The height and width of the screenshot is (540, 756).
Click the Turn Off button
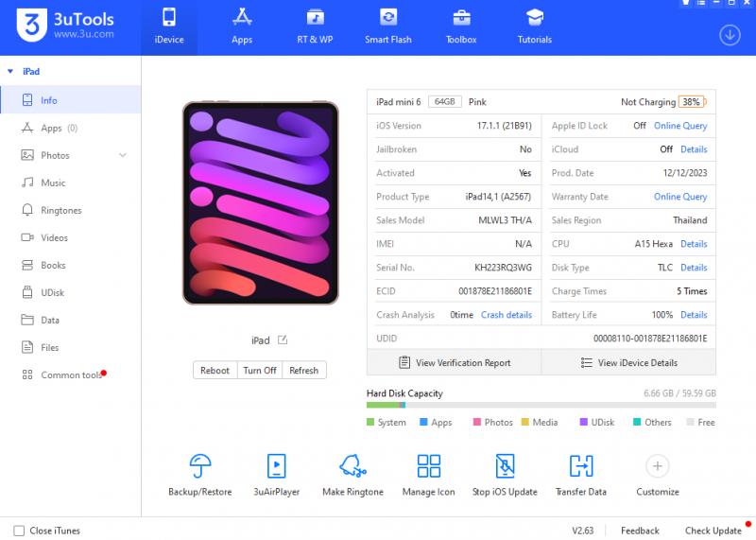[x=260, y=371]
